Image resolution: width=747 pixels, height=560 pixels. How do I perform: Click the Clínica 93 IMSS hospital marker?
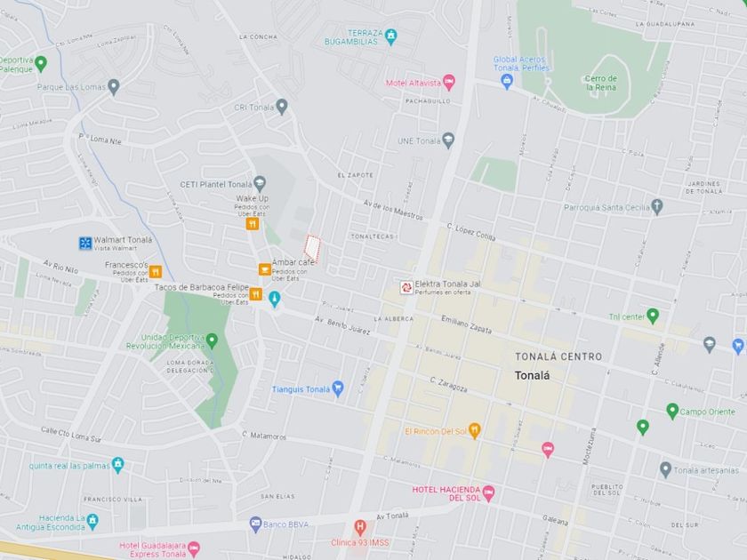point(360,528)
